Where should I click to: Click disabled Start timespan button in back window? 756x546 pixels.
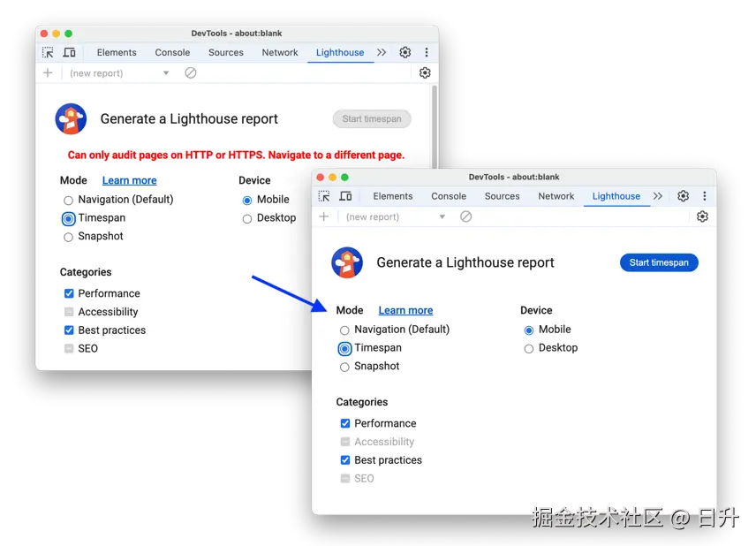pos(372,118)
